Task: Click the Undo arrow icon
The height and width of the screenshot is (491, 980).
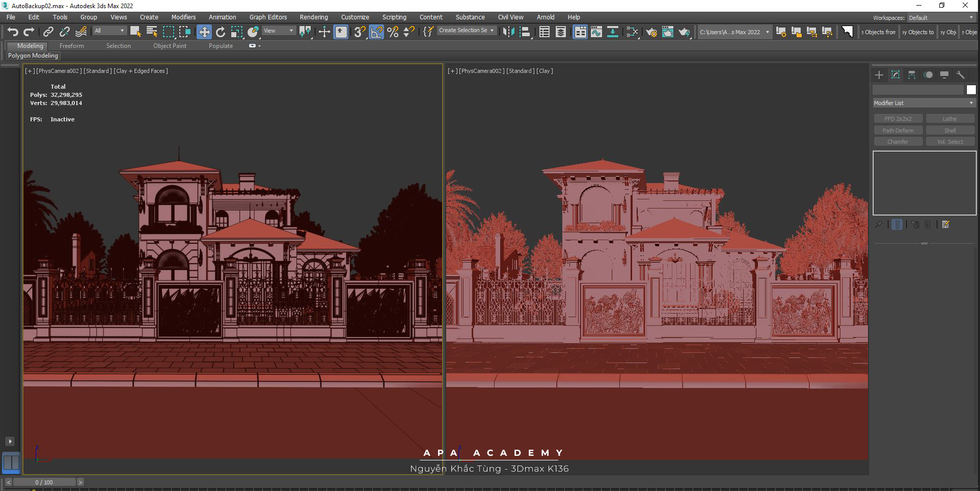Action: [13, 32]
